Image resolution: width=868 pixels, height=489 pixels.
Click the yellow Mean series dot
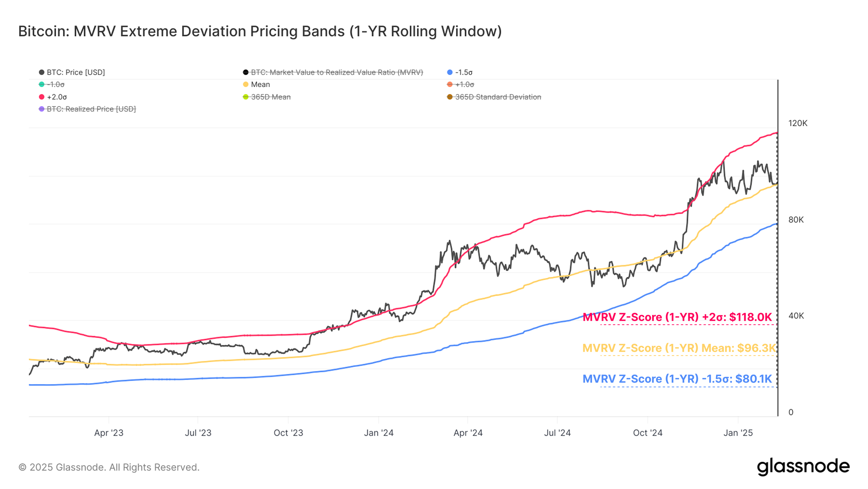pyautogui.click(x=246, y=84)
